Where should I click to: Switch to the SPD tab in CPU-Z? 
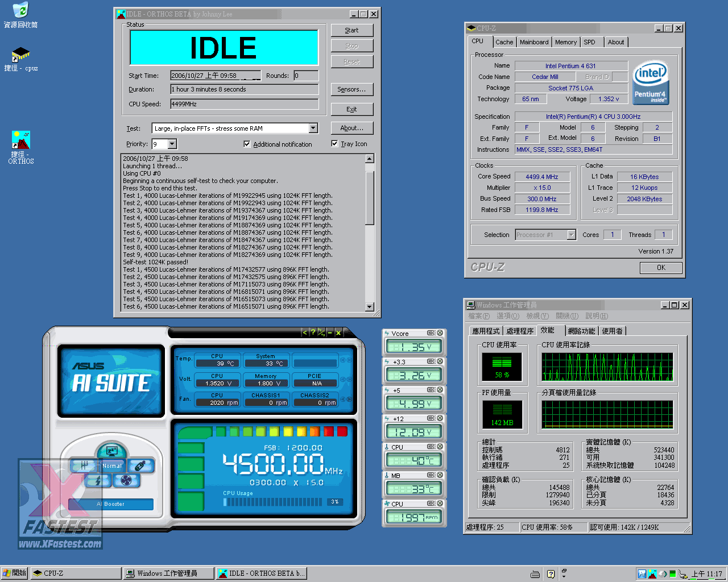[x=590, y=42]
